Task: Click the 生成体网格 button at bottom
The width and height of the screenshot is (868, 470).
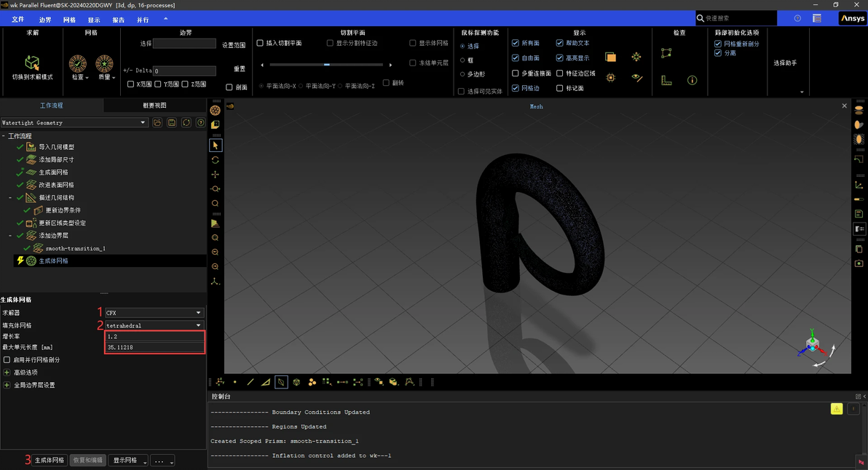Action: (x=50, y=460)
